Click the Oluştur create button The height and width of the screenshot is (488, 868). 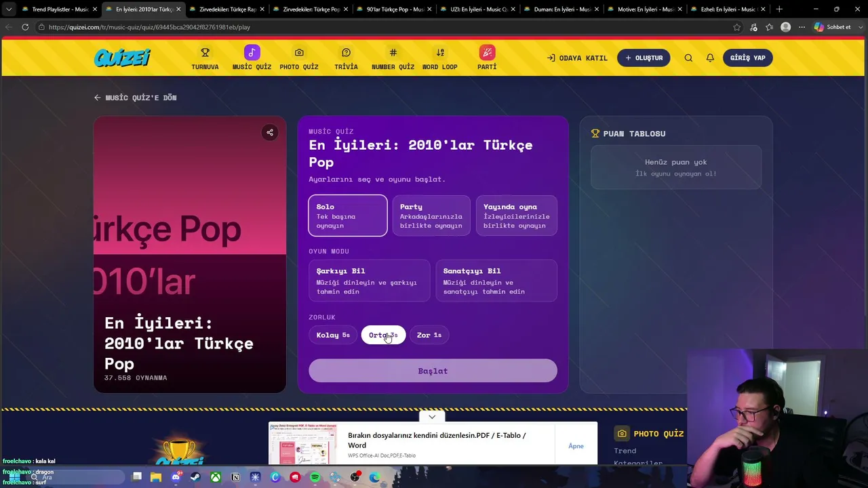(x=644, y=58)
